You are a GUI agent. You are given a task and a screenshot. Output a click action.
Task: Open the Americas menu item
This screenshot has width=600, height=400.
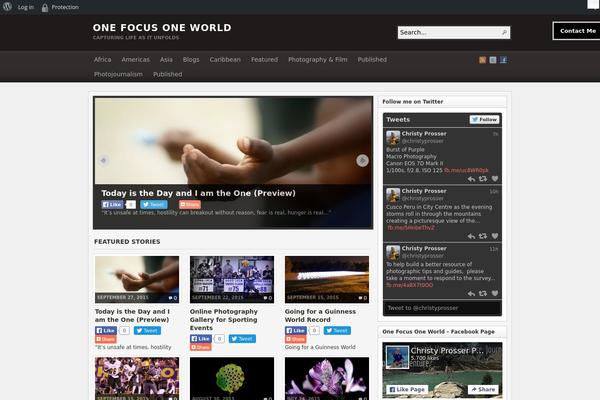(135, 60)
